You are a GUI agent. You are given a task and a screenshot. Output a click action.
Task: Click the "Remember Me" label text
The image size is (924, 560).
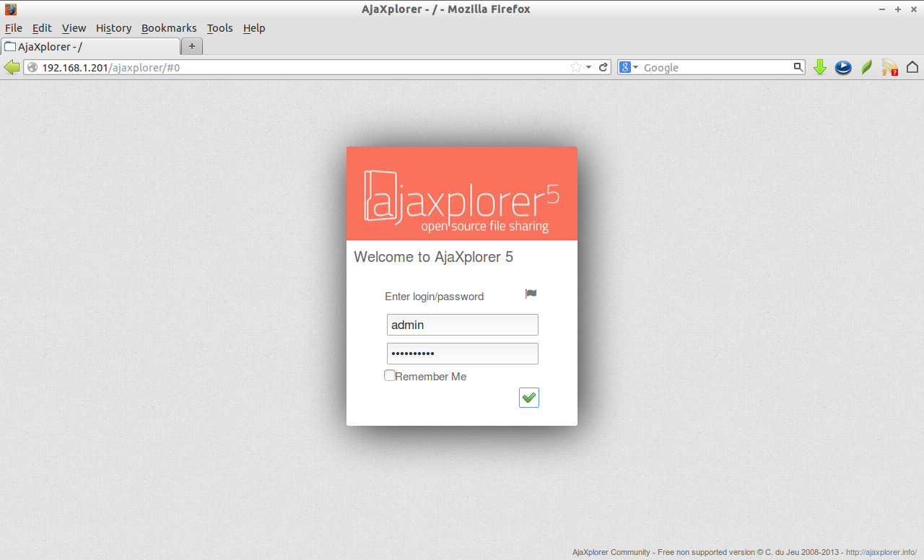pyautogui.click(x=431, y=377)
